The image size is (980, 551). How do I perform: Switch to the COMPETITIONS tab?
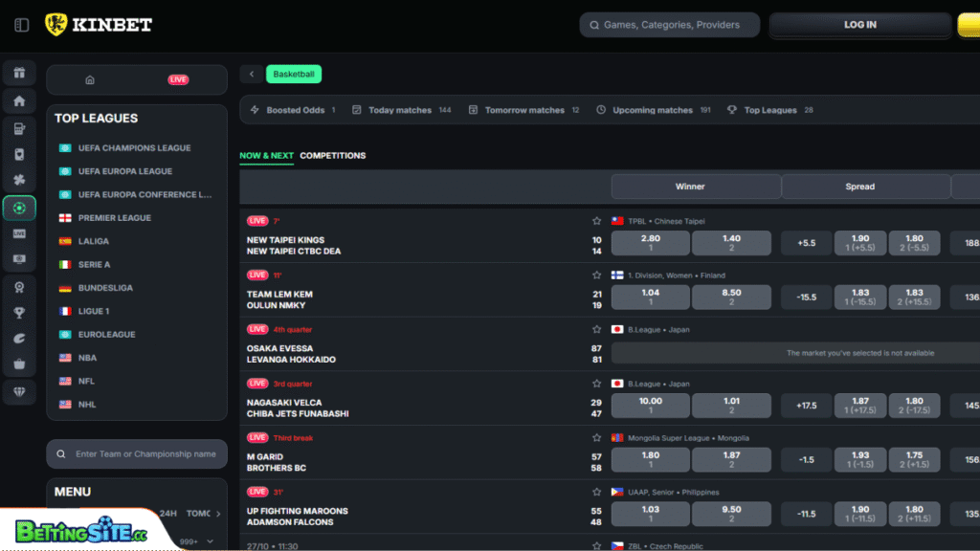pyautogui.click(x=332, y=156)
